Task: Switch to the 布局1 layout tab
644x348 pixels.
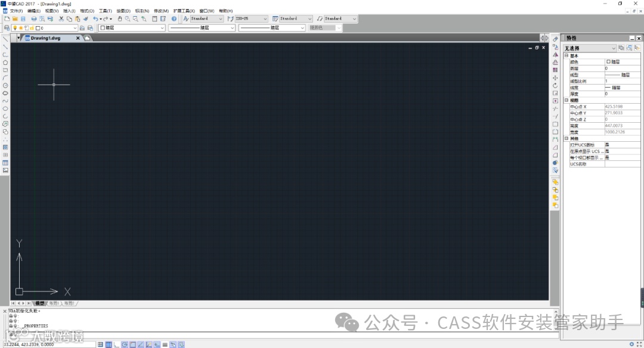Action: (x=54, y=303)
